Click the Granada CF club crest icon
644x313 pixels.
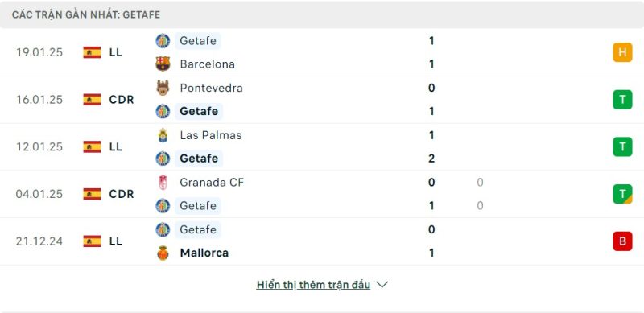tap(163, 183)
